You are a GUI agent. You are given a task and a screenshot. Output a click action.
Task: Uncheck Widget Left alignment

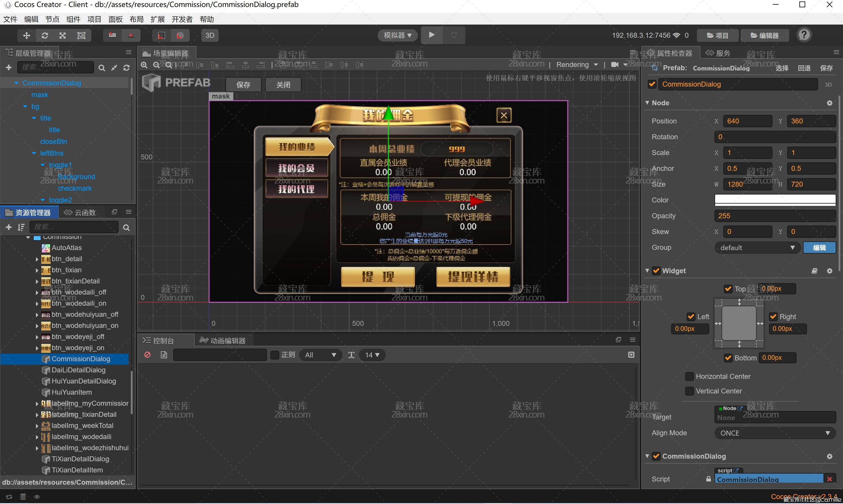click(691, 317)
